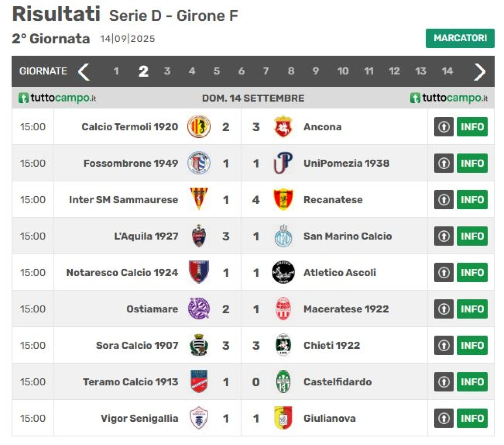The image size is (504, 445).
Task: Open the Vigor Senigallia team link
Action: pyautogui.click(x=139, y=418)
